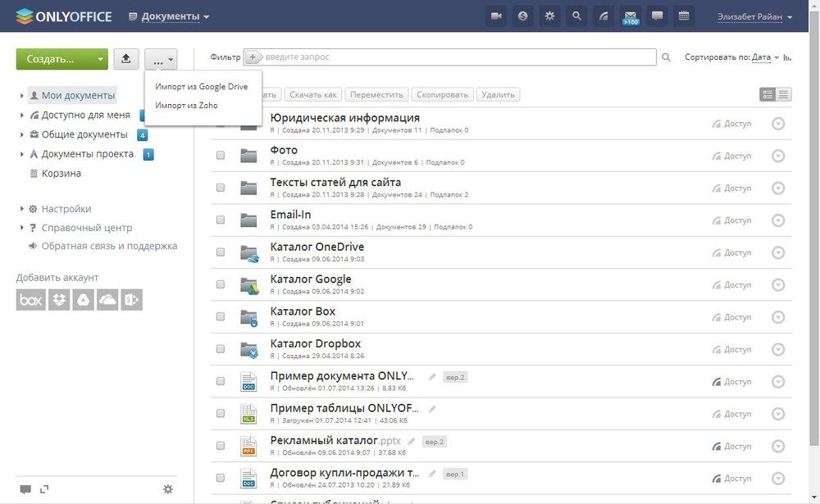The image size is (820, 504).
Task: Click the upload file button
Action: 126,59
